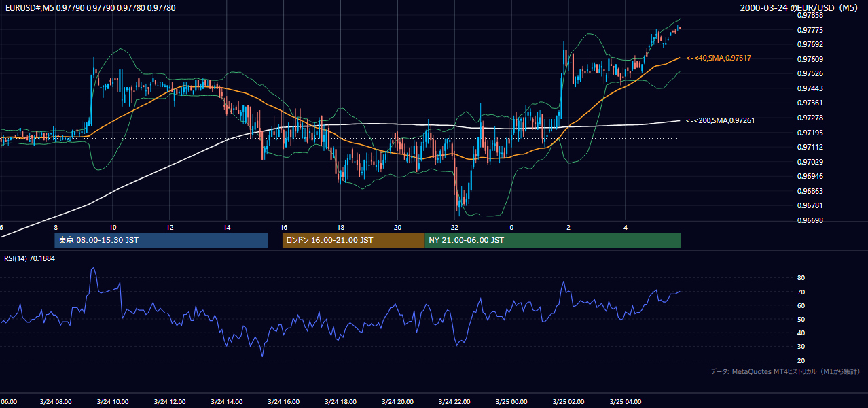Click the 3/25 02:00 date label

(x=568, y=402)
